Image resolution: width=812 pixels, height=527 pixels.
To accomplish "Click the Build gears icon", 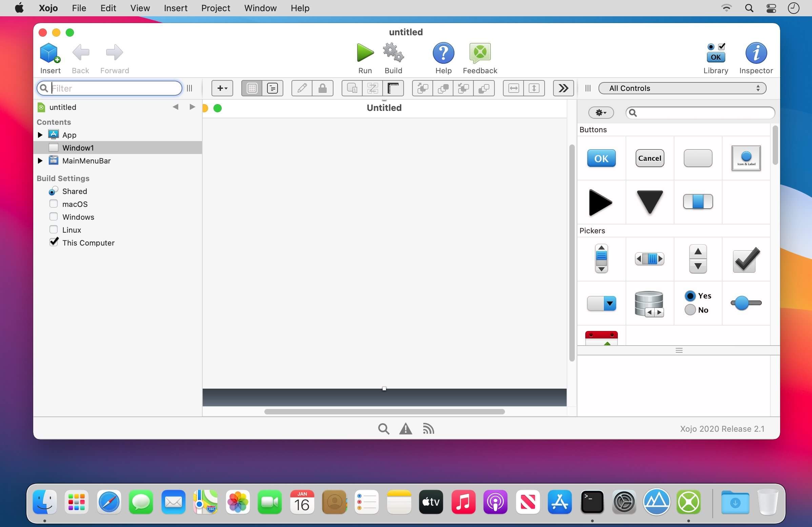I will click(393, 53).
